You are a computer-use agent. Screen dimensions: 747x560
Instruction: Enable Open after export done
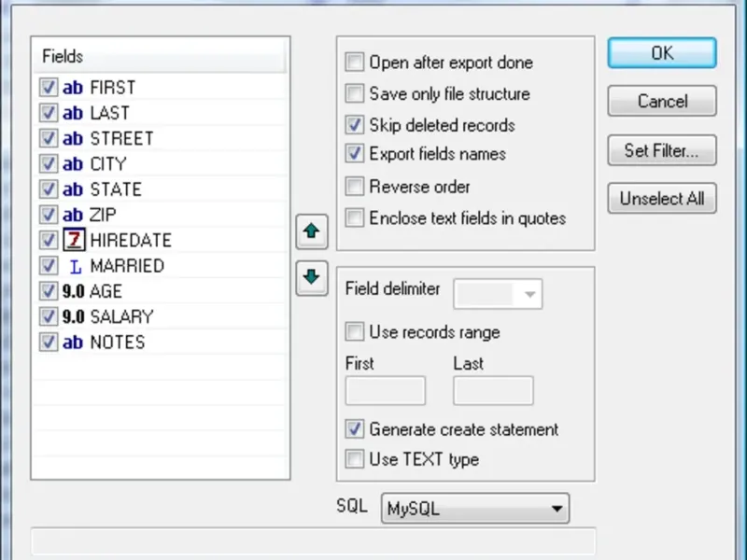[x=355, y=63]
